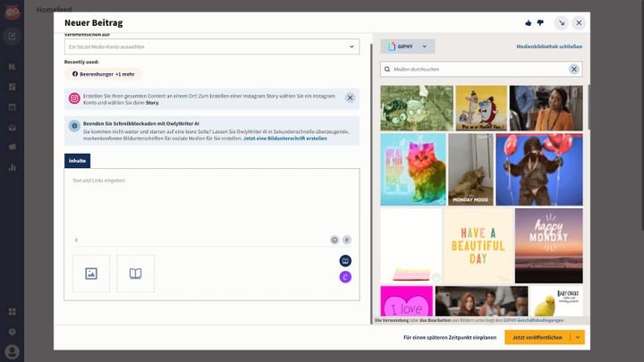Open the emoji picker in the text editor

335,240
